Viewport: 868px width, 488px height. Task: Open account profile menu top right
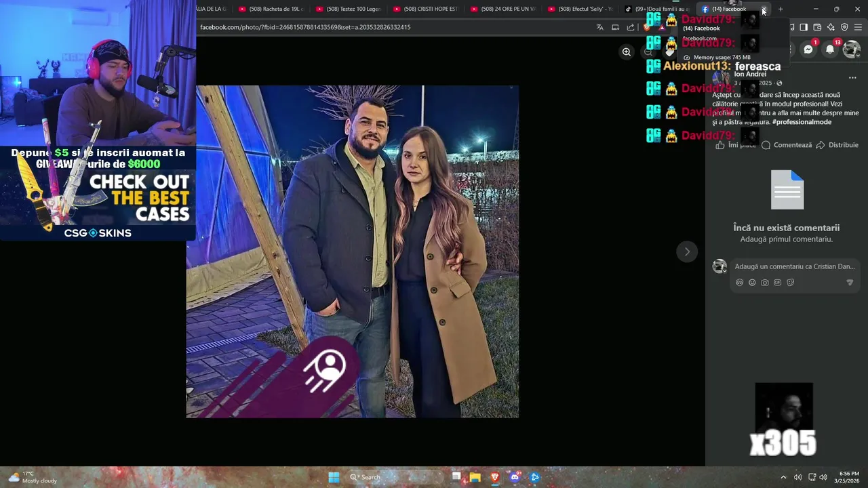tap(852, 49)
